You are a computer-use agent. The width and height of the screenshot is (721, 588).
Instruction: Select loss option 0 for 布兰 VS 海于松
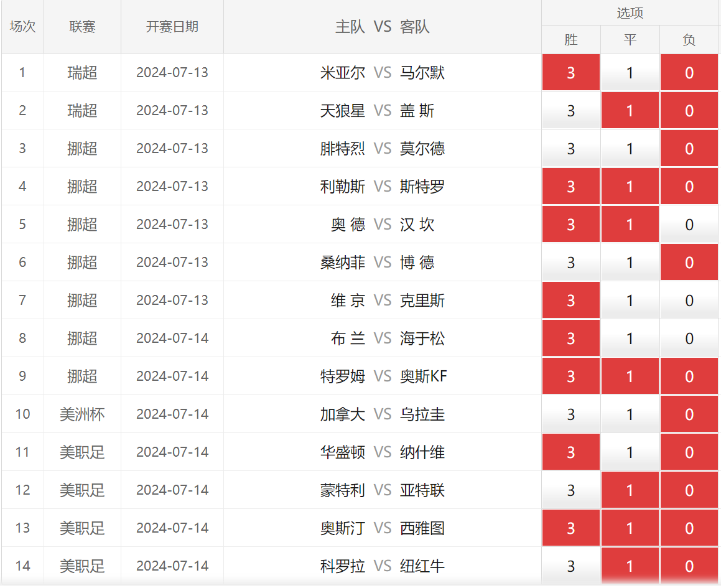689,338
